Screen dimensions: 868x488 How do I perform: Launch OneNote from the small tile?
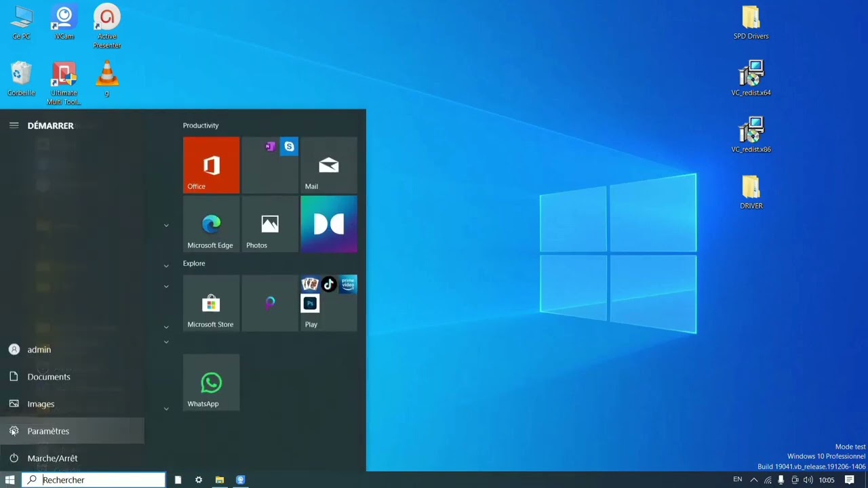(270, 146)
